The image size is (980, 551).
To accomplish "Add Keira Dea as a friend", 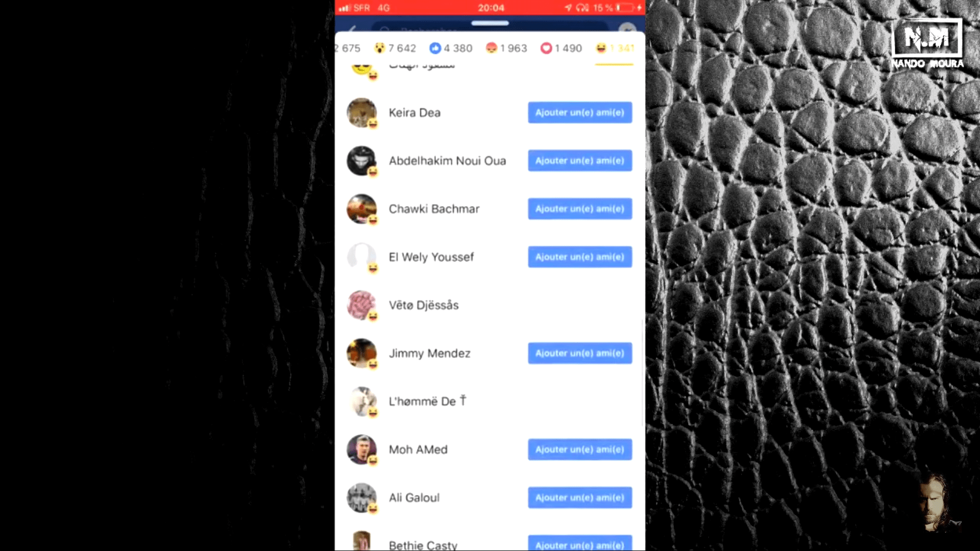I will point(580,112).
